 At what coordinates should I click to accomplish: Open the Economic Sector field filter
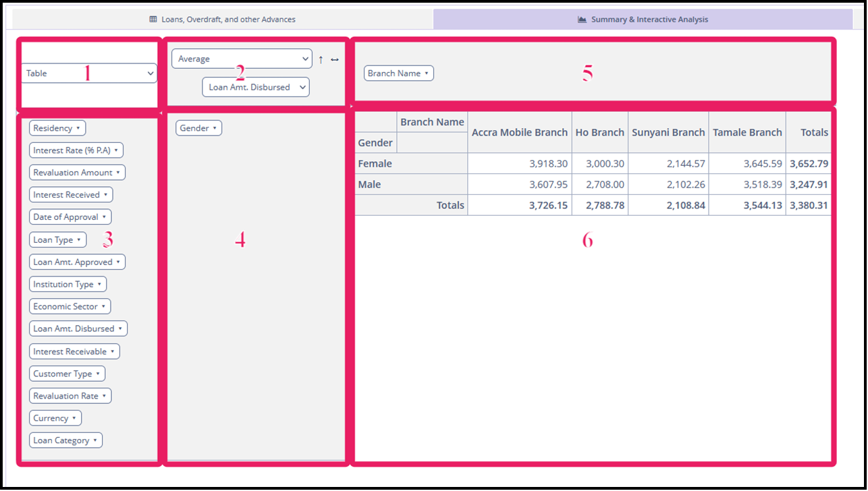(70, 306)
